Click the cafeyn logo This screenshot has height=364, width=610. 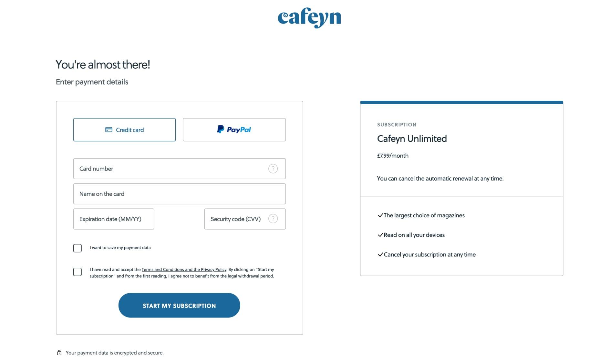(309, 18)
